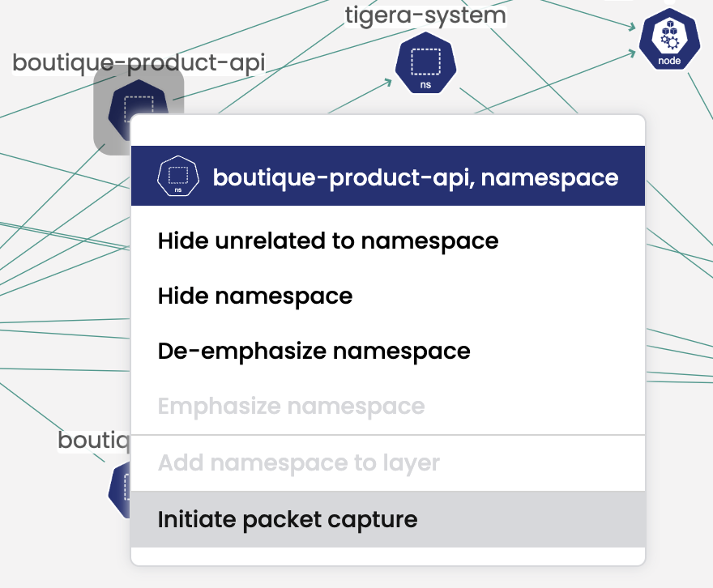Click Emphasize namespace menu entry
Viewport: 713px width, 588px height.
(388, 406)
